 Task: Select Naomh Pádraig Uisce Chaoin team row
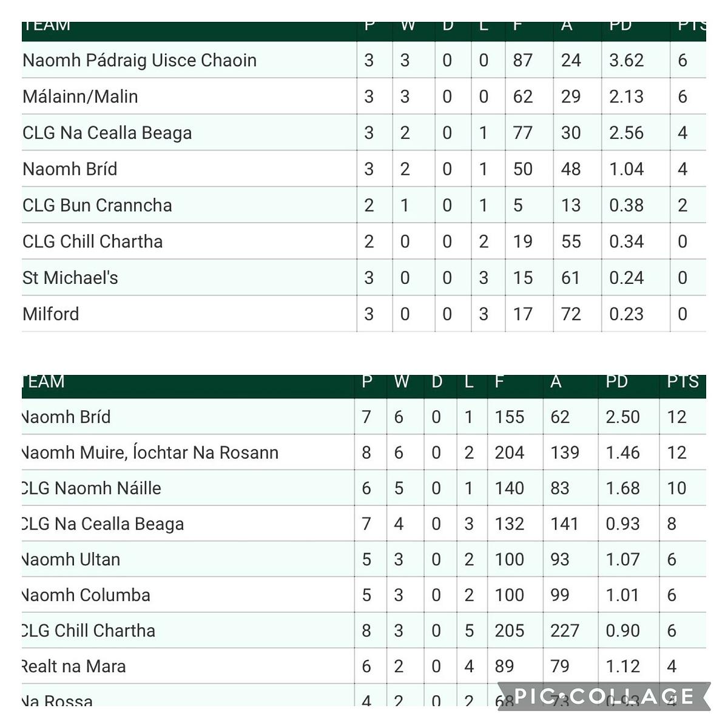click(x=364, y=60)
